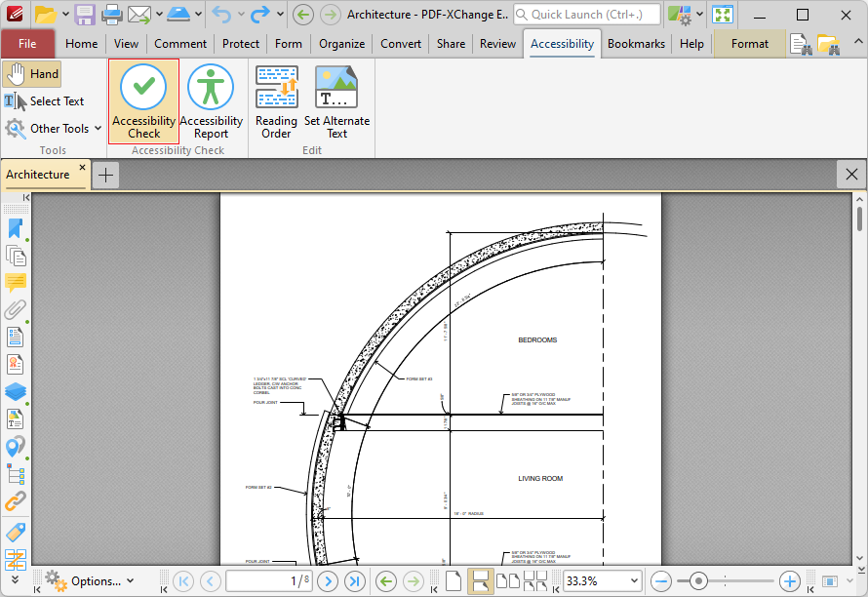
Task: Open the Comments pane in sidebar
Action: coord(16,283)
